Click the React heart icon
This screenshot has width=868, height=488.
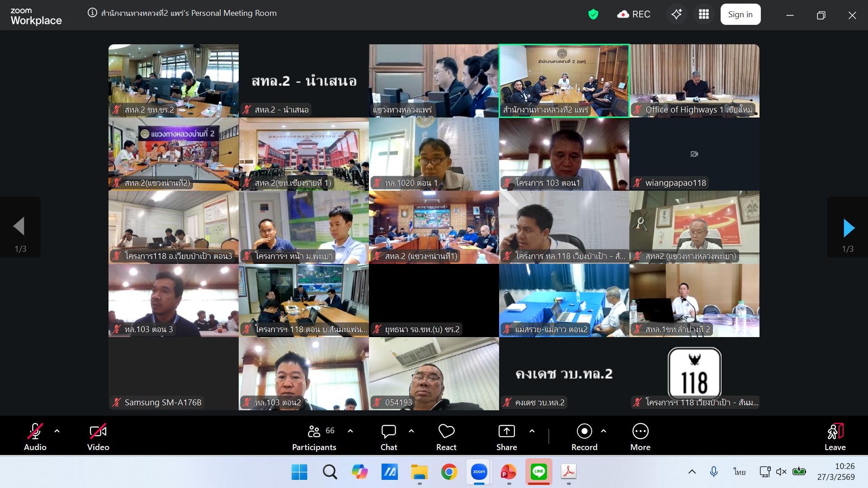click(446, 432)
